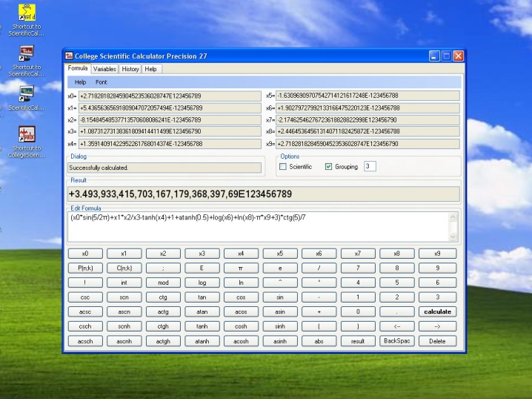Click the ScientificCal monitor desktop icon without 'Shortcut to'
532x399 pixels.
(27, 93)
